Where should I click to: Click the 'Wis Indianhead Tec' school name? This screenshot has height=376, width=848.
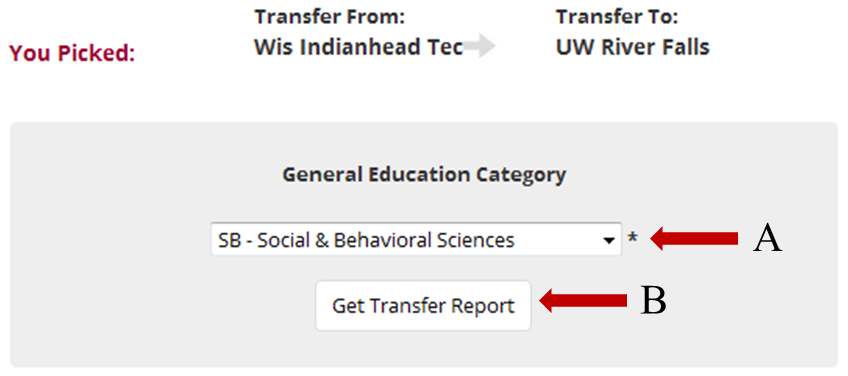359,48
